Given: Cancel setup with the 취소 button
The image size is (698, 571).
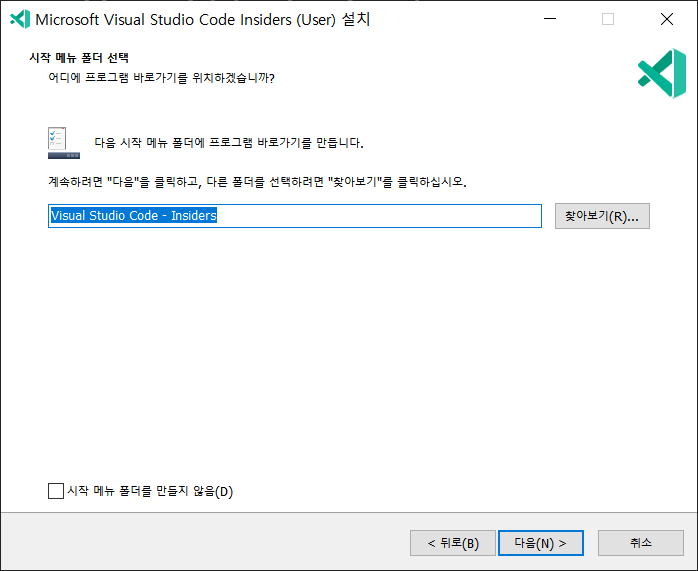Looking at the screenshot, I should tap(641, 543).
